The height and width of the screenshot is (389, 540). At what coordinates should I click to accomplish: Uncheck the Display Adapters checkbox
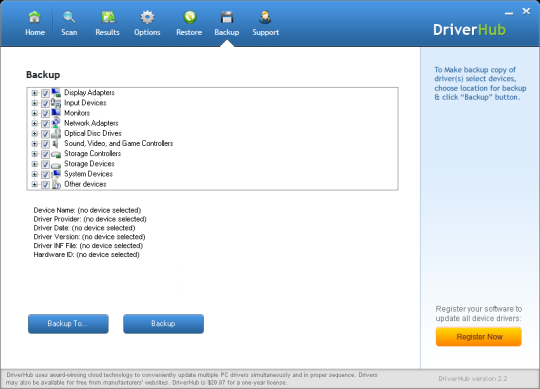click(x=45, y=93)
